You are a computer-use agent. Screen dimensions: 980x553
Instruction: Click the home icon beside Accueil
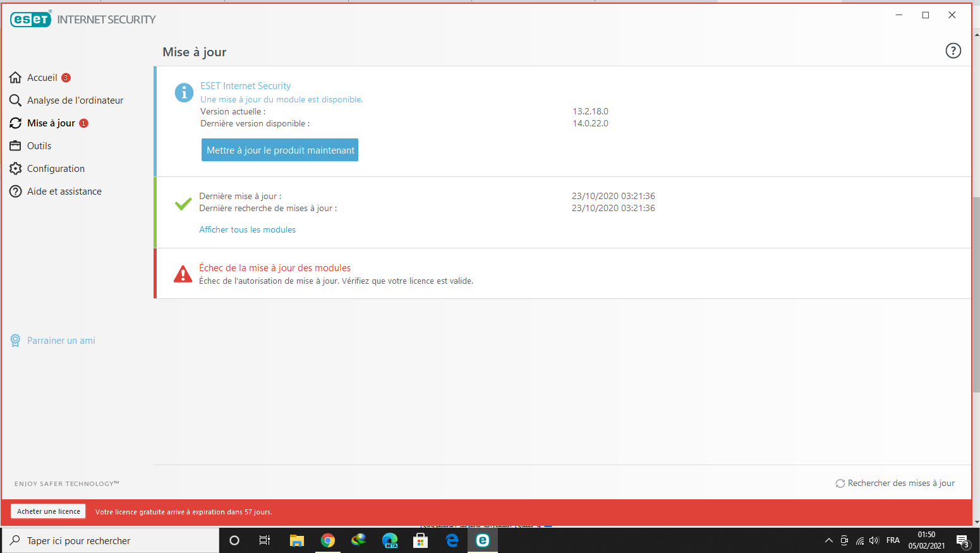(x=16, y=78)
